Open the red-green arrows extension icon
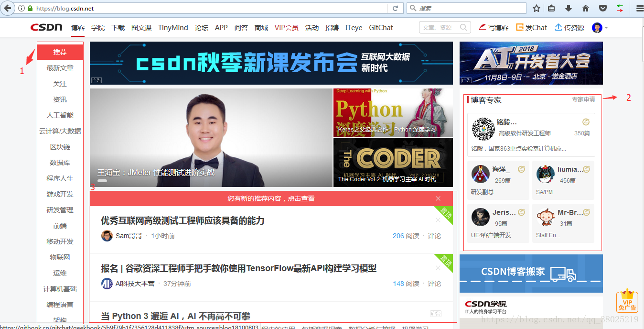This screenshot has width=644, height=329. tap(620, 8)
